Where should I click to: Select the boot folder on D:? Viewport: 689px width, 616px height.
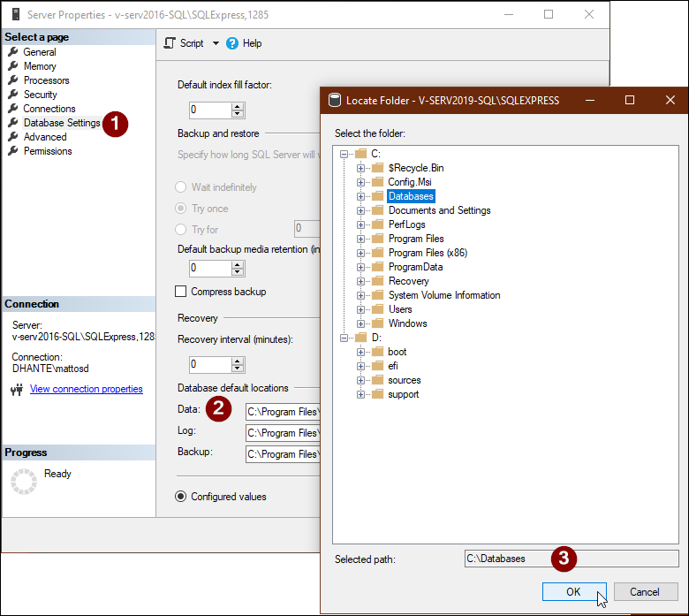tap(397, 352)
